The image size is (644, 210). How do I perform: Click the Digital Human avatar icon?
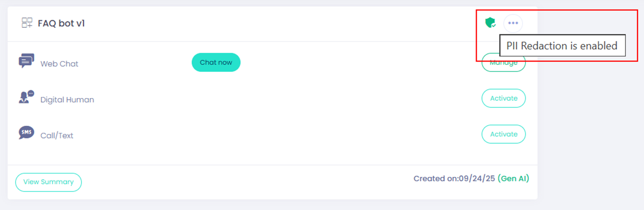[26, 97]
